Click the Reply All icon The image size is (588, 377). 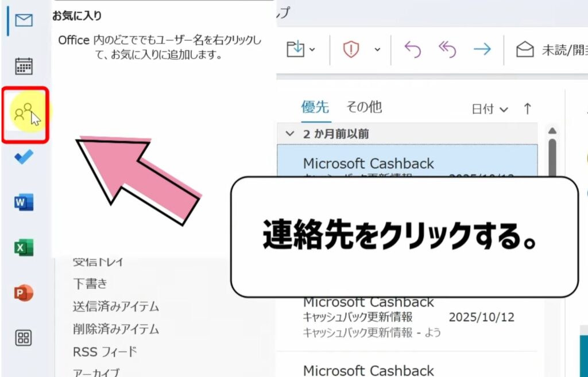coord(447,49)
